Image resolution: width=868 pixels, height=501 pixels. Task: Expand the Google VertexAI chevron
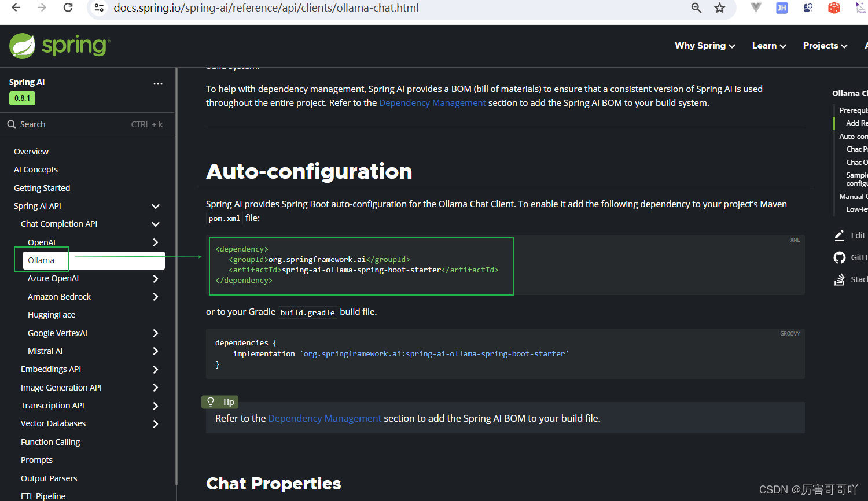pos(156,333)
